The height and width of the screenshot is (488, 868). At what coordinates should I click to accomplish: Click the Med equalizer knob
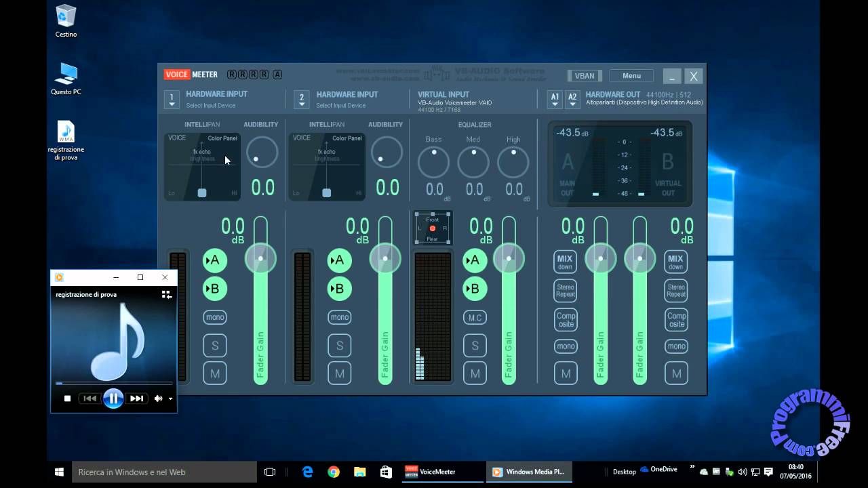point(473,162)
